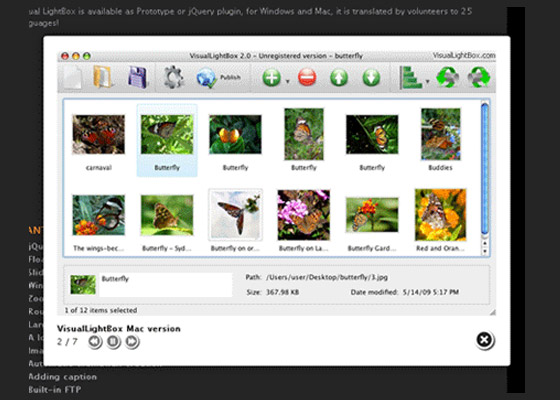Click the path text /Users/user/Desktop/butterfly/3.jpg
The image size is (560, 400).
pyautogui.click(x=327, y=277)
